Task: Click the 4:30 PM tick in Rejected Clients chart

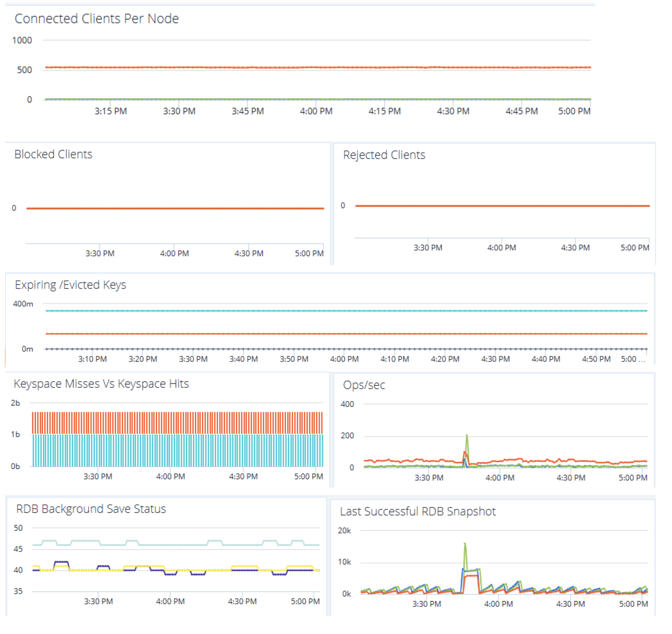Action: coord(575,248)
